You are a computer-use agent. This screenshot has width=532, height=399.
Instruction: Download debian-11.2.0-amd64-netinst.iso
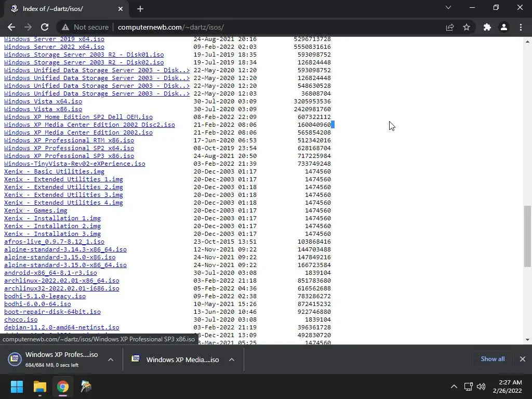61,328
